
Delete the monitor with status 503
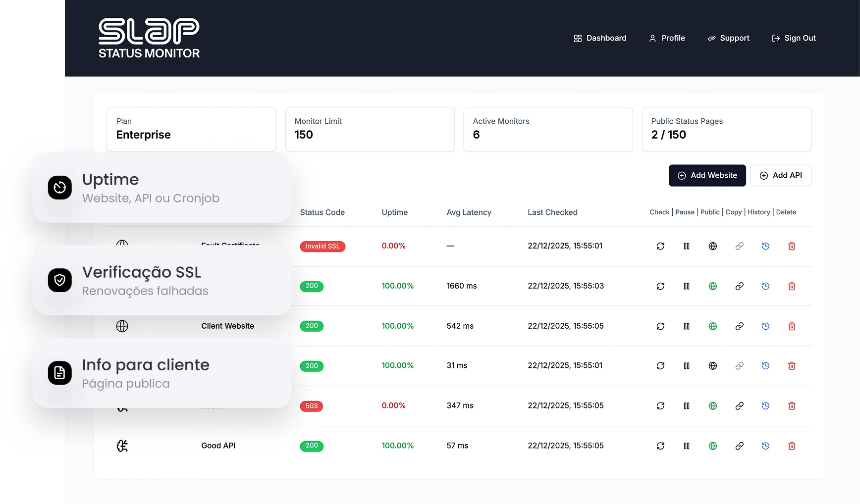coord(792,406)
